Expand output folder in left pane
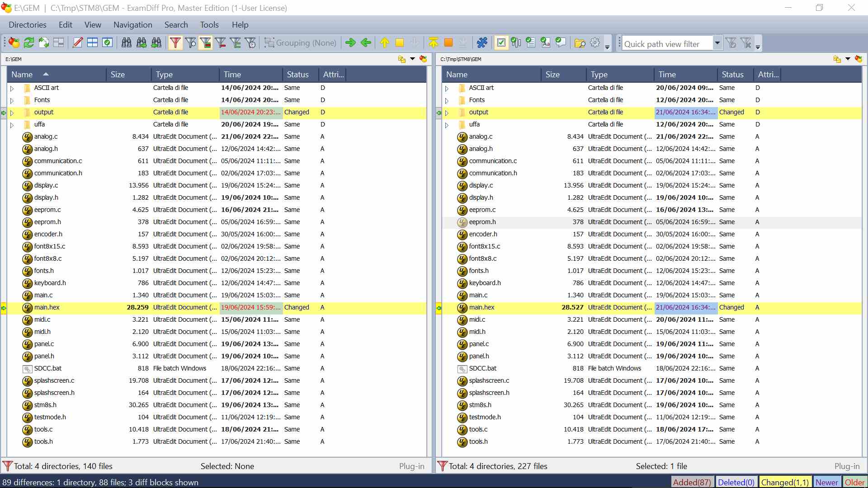This screenshot has width=868, height=488. pos(12,113)
